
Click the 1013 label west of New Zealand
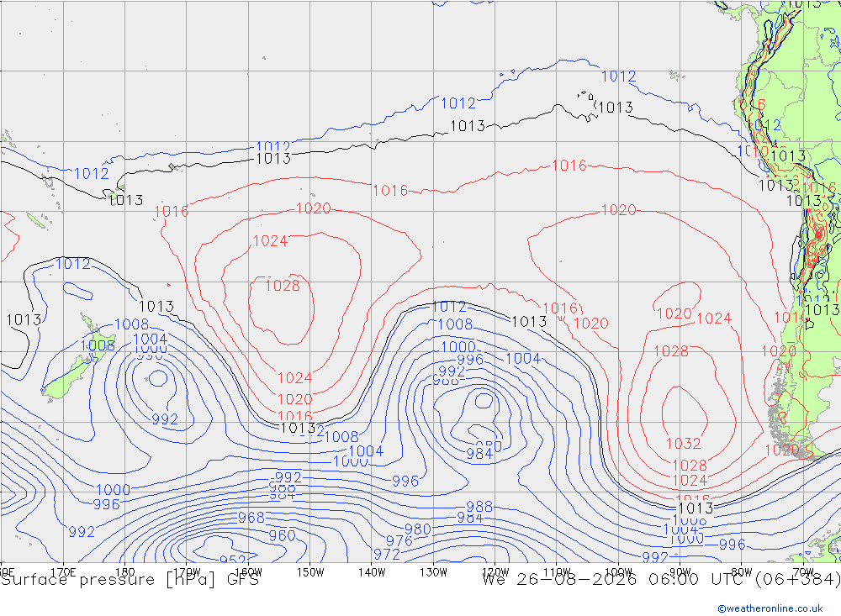pos(23,320)
